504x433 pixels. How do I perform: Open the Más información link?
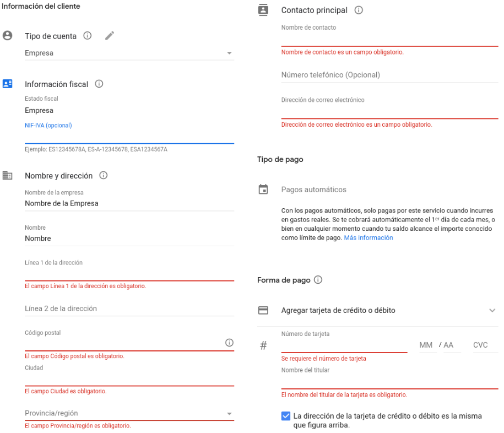[368, 237]
